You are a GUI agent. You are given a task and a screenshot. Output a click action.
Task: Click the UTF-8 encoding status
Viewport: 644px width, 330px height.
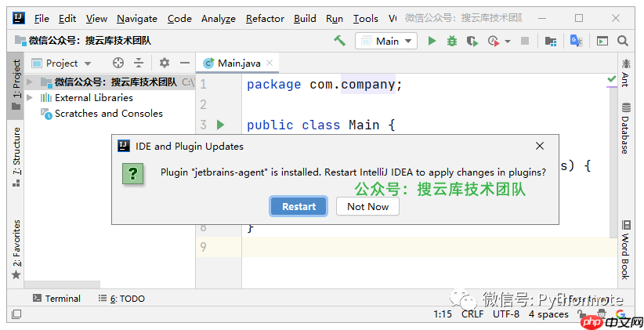[x=506, y=314]
